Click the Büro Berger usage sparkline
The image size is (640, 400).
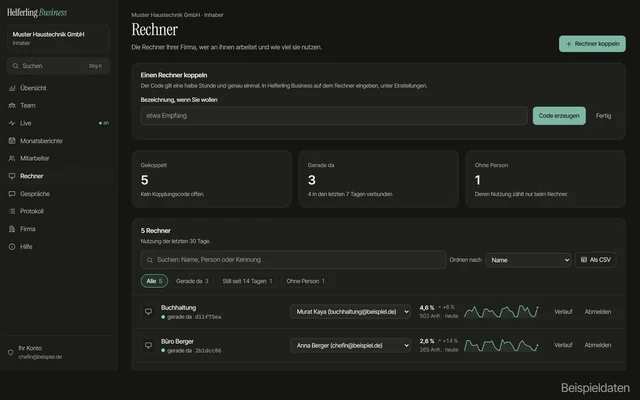coord(501,345)
